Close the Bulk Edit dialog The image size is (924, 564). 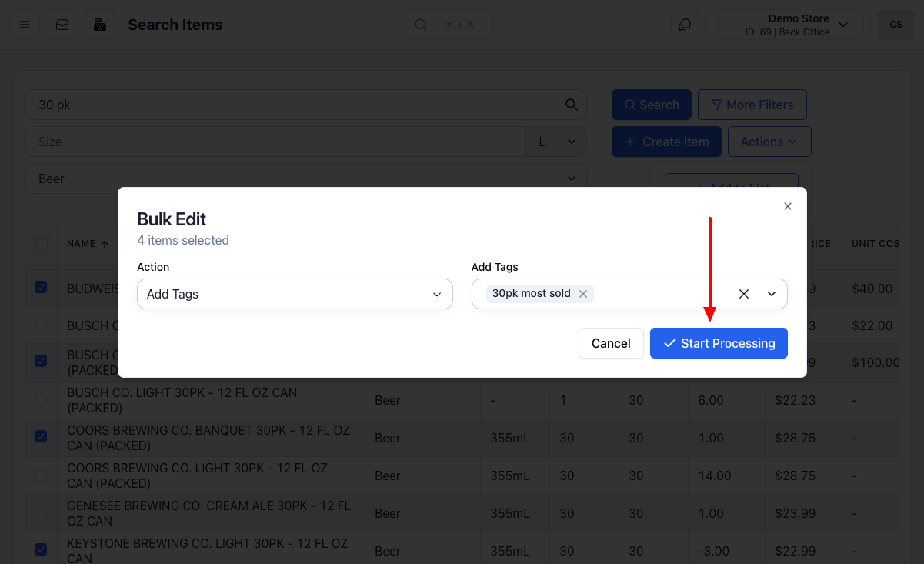[787, 206]
